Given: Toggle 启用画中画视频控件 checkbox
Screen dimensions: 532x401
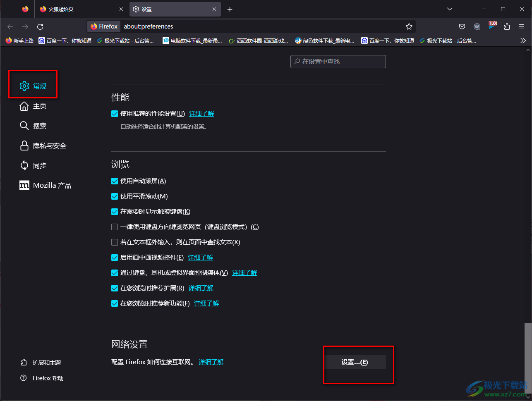Looking at the screenshot, I should (115, 258).
